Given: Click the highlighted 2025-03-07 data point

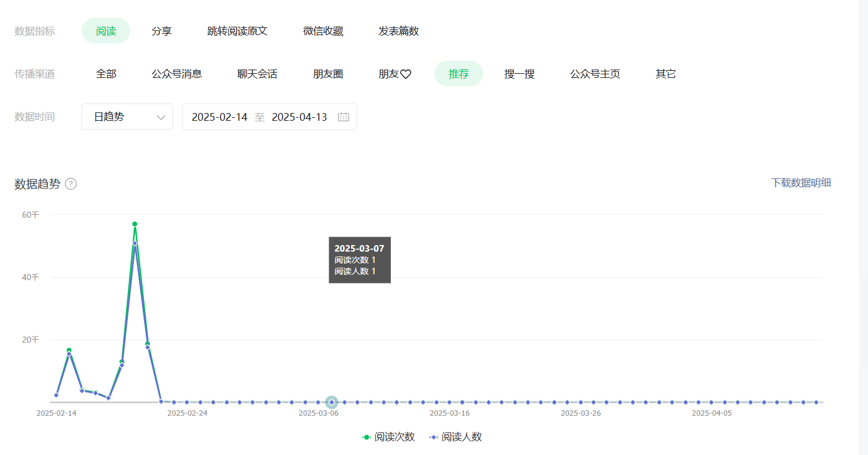Looking at the screenshot, I should pyautogui.click(x=331, y=403).
